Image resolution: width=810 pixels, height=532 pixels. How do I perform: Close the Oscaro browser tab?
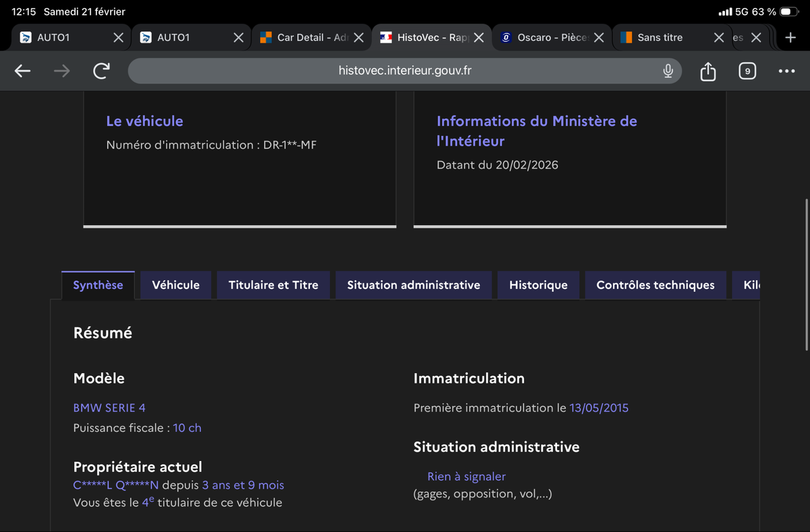[x=598, y=38]
